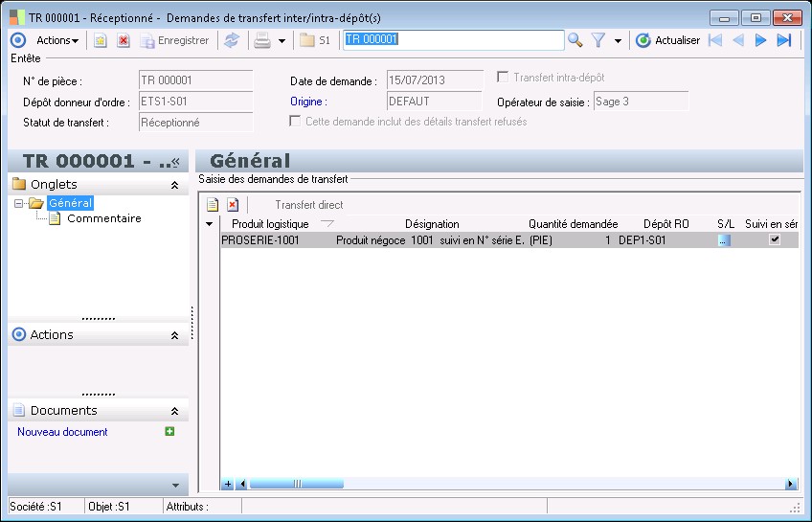Collapse the left panel with double chevron
812x522 pixels.
[176, 162]
